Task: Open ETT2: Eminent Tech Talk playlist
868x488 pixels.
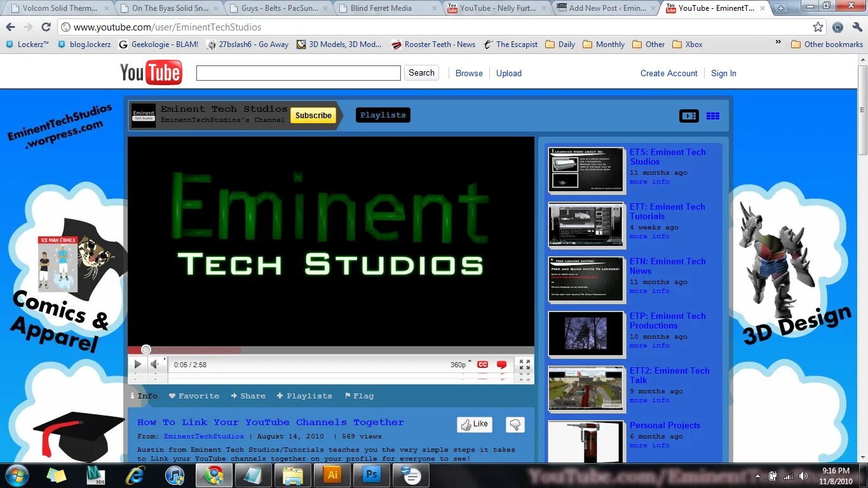Action: [670, 376]
